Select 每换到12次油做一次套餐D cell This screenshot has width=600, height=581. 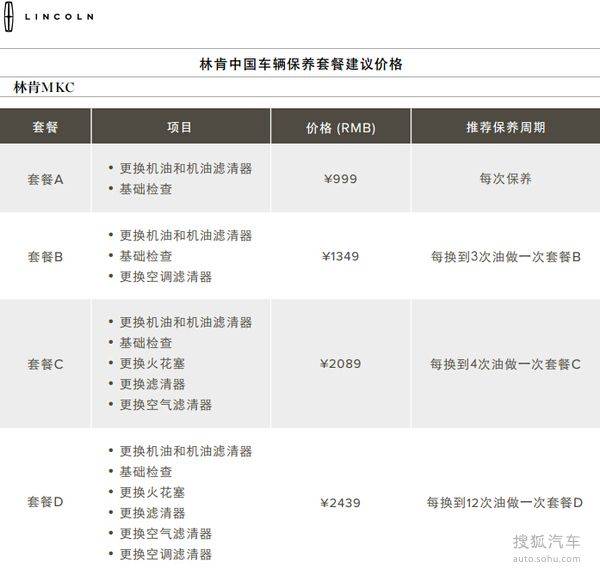[505, 503]
